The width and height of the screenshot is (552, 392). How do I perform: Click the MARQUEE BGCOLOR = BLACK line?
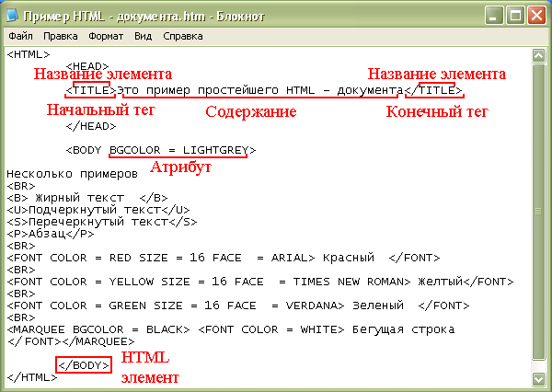[x=231, y=329]
